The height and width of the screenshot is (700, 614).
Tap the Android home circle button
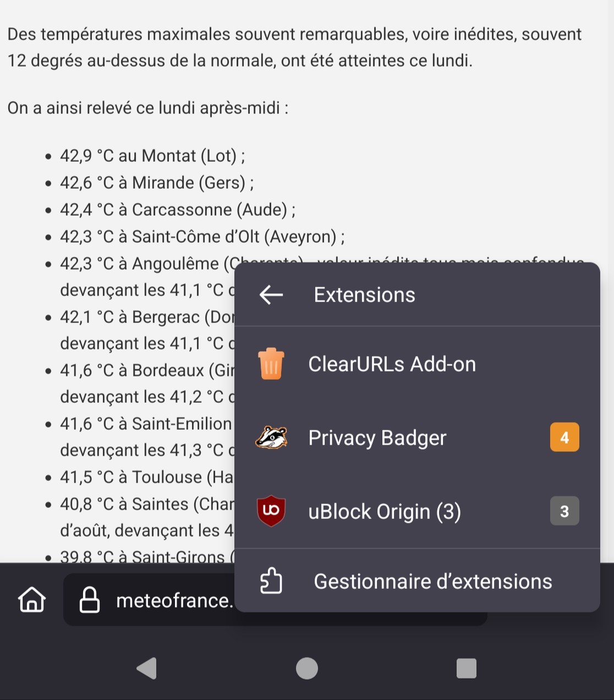[x=307, y=668]
